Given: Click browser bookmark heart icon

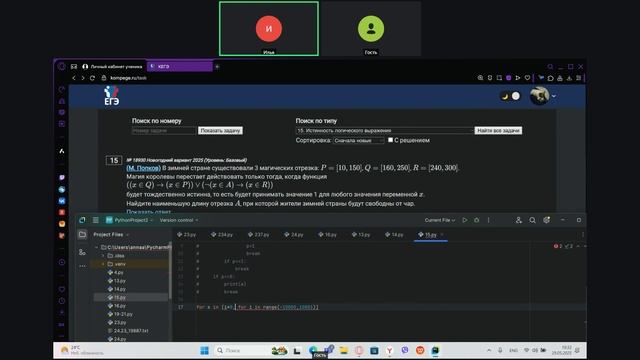Looking at the screenshot, I should click(527, 78).
